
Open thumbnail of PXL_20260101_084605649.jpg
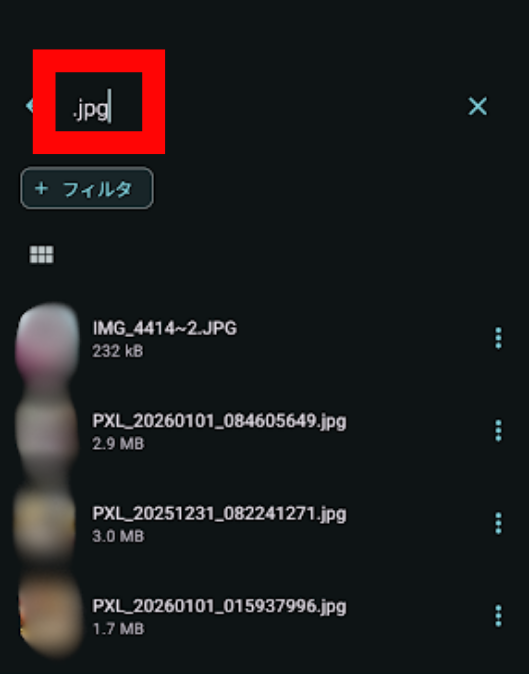(46, 430)
